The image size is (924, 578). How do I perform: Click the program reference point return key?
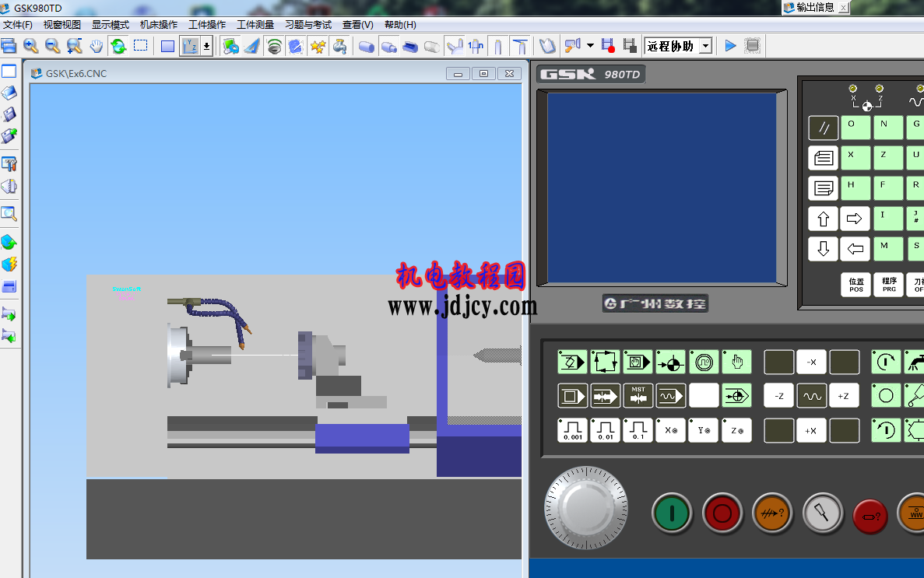pyautogui.click(x=737, y=396)
